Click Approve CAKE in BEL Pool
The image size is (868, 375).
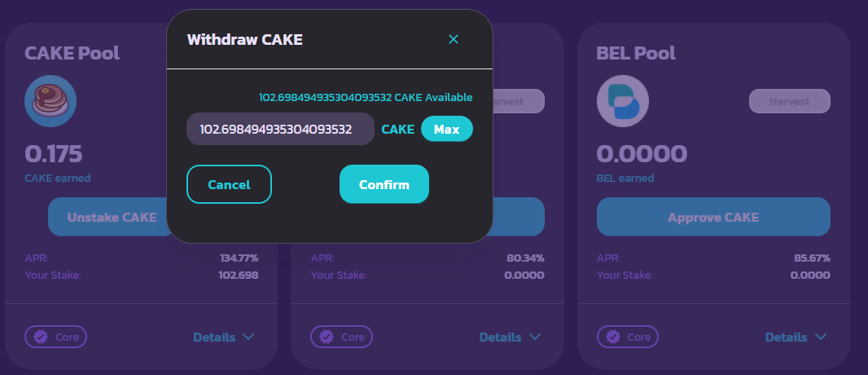tap(713, 217)
